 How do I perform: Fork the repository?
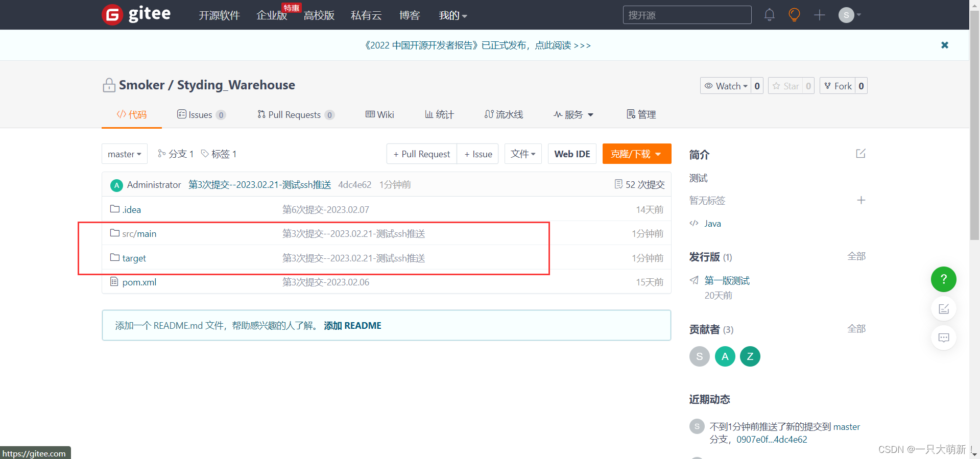[x=838, y=86]
